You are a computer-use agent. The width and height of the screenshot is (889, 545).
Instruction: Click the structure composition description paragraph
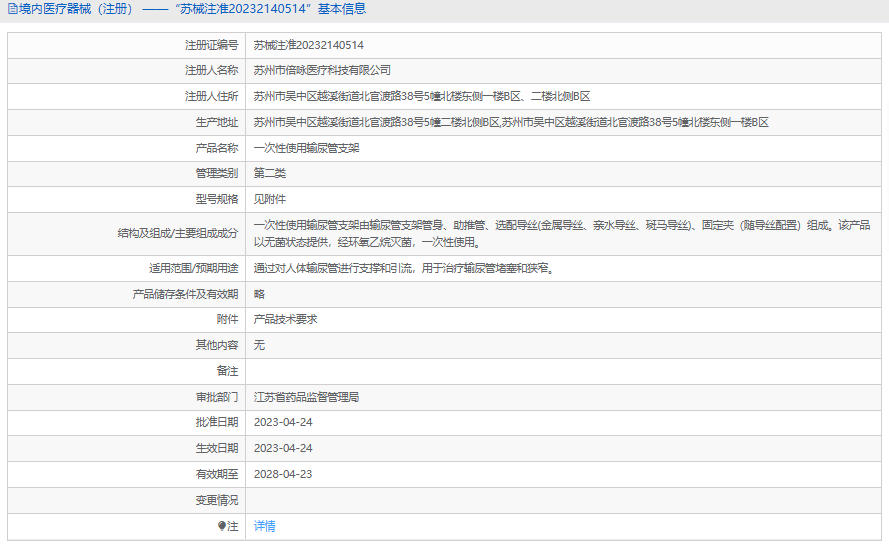[561, 234]
